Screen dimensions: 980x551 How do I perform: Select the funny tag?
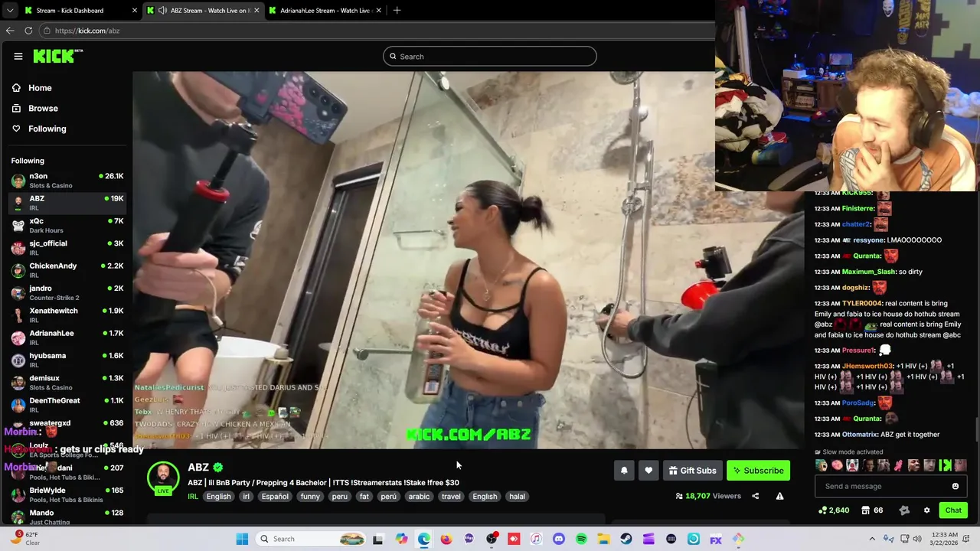tap(310, 497)
